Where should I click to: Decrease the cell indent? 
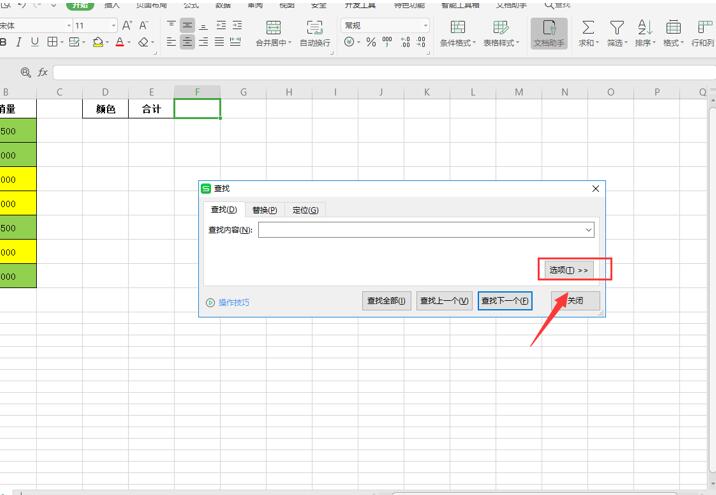coord(221,26)
